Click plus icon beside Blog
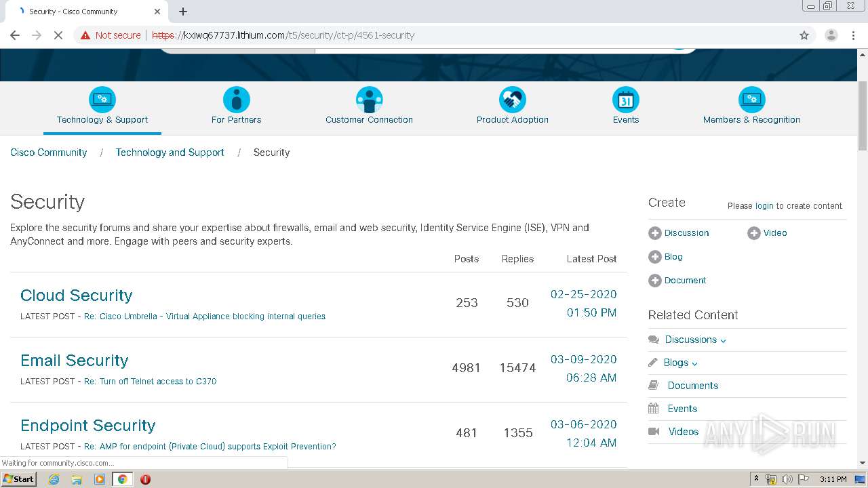Screen dimensions: 868x488 (x=654, y=257)
